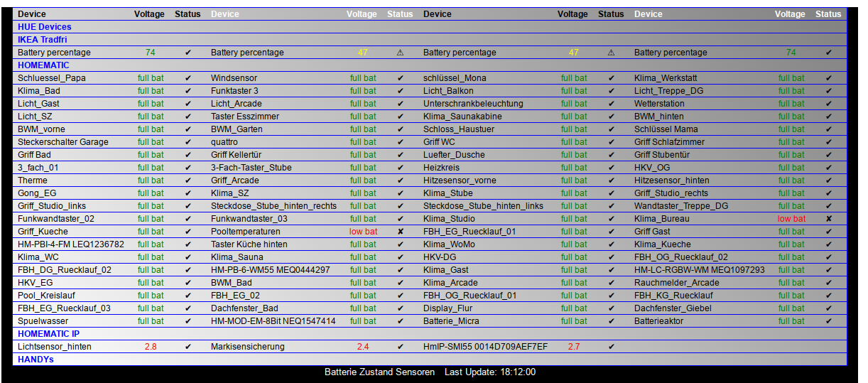This screenshot has width=868, height=383.
Task: Select the FBH_DG_Ruecklauf_02 device name
Action: click(65, 270)
